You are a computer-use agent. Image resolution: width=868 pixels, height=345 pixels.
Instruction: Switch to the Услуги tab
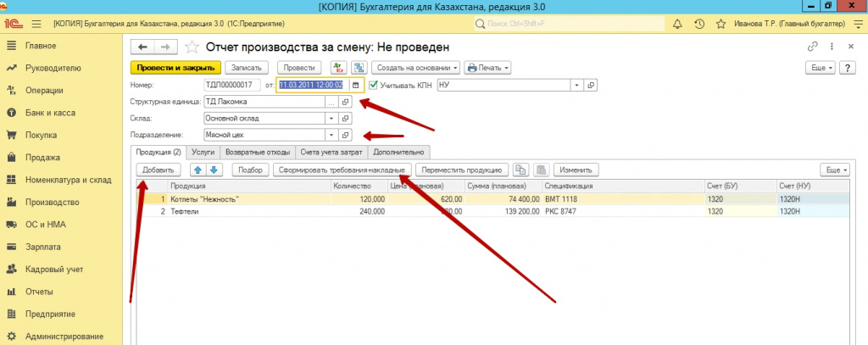pyautogui.click(x=203, y=152)
